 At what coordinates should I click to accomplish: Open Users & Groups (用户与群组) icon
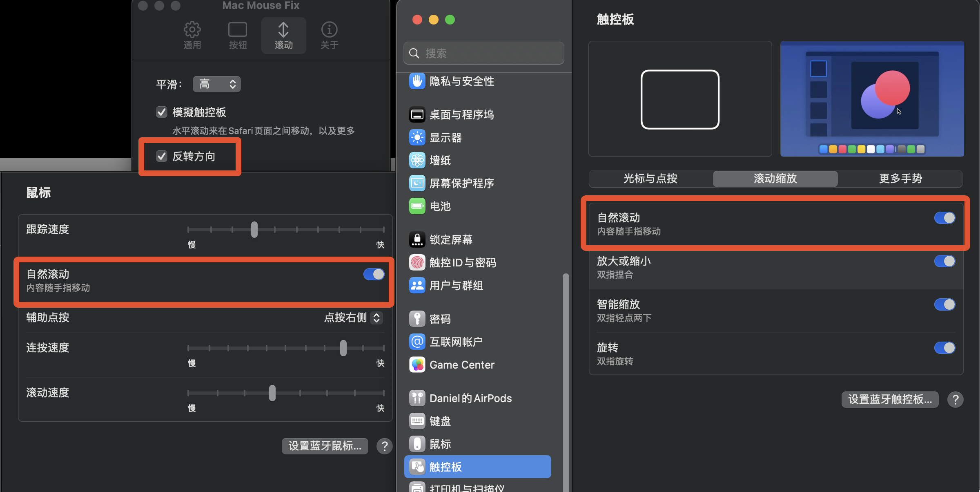click(417, 286)
